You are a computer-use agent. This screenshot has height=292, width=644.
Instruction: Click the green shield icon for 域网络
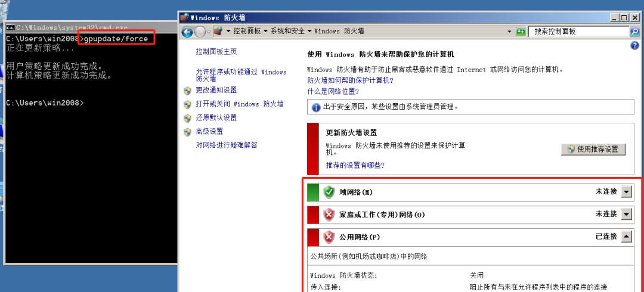pos(329,192)
